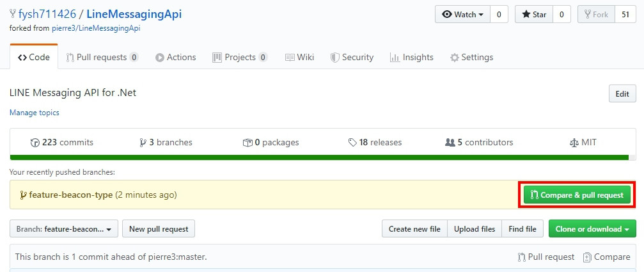Screen dimensions: 644x272
Task: Star this repository
Action: [534, 14]
